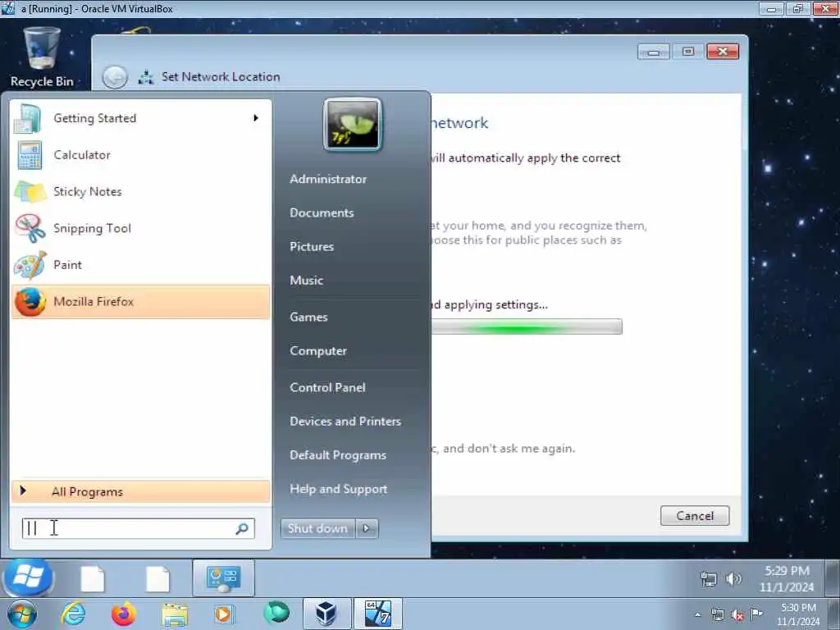Open Firefox on the host taskbar
The width and height of the screenshot is (840, 630).
point(124,614)
